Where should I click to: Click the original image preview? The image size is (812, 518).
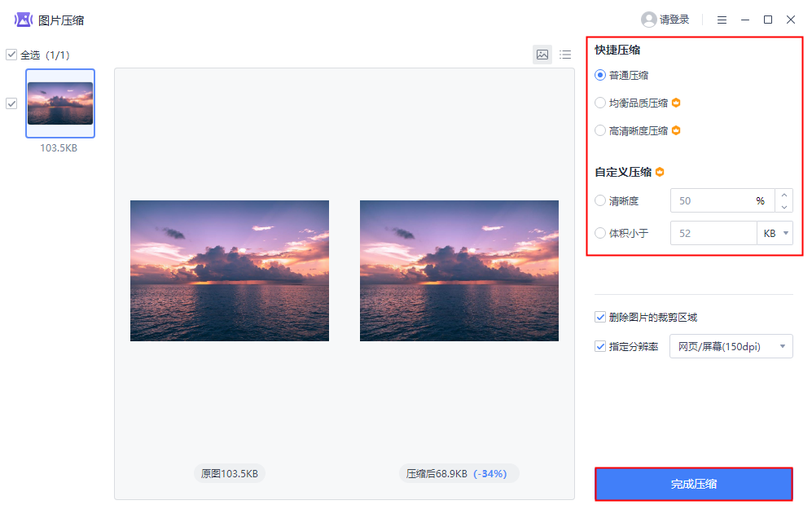click(230, 270)
